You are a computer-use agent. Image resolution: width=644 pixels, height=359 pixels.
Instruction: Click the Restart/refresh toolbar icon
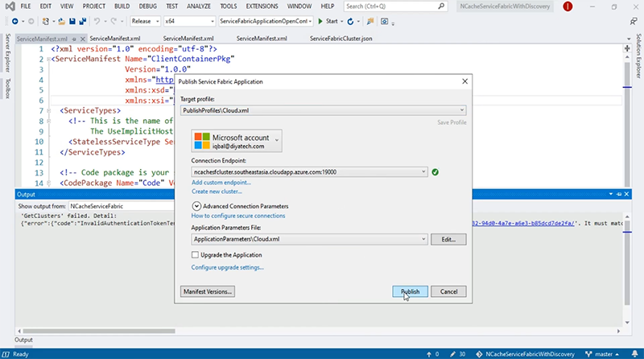(350, 22)
